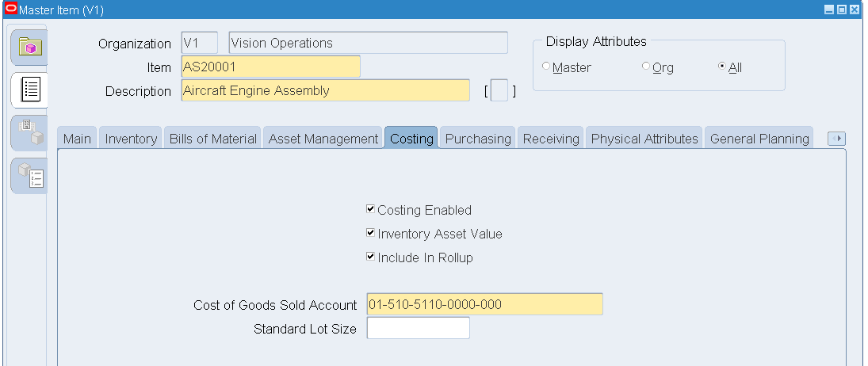Click the Display Attributes group label
Viewport: 868px width, 366px height.
596,41
